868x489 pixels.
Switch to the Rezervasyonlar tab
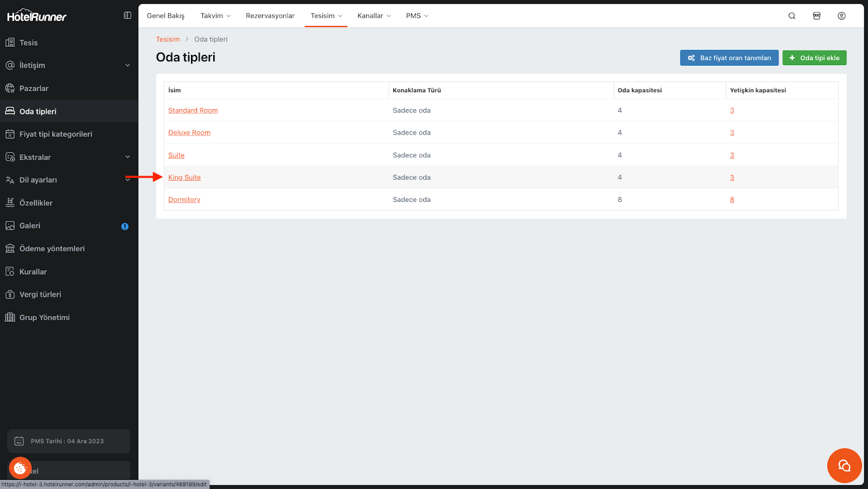coord(270,16)
